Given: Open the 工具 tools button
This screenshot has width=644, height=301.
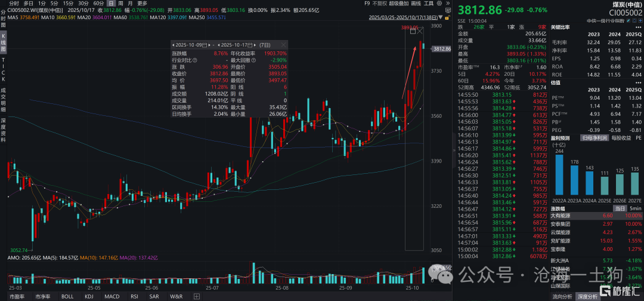Looking at the screenshot, I should 429,3.
